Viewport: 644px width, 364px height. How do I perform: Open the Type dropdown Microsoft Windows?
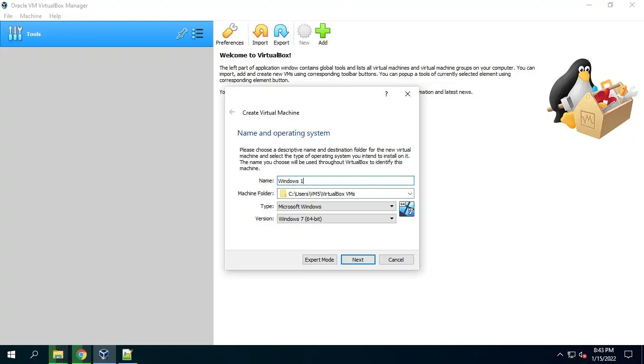pos(336,206)
